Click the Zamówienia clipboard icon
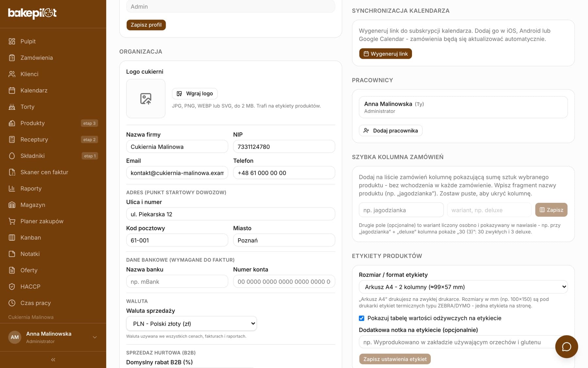588x368 pixels. tap(12, 58)
